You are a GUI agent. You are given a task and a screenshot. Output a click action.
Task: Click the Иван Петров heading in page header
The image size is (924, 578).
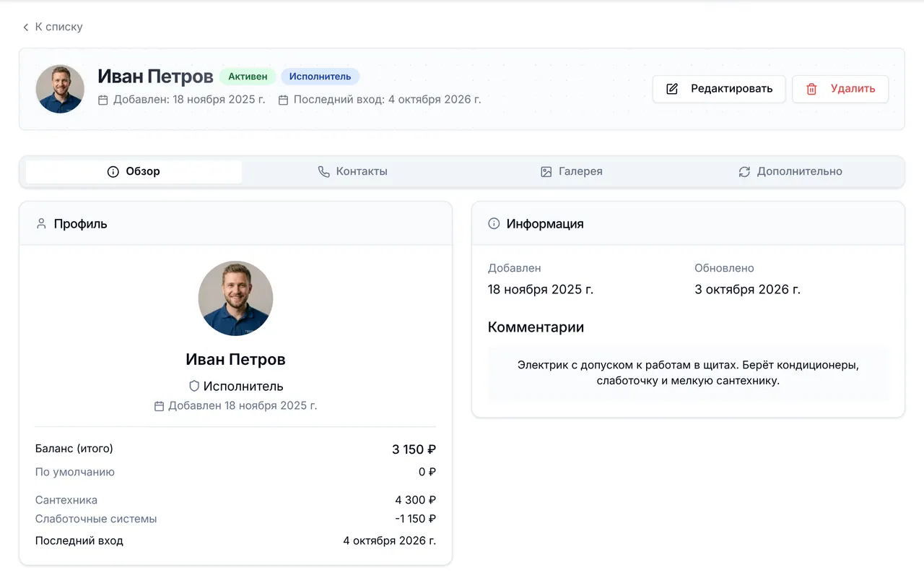point(155,77)
